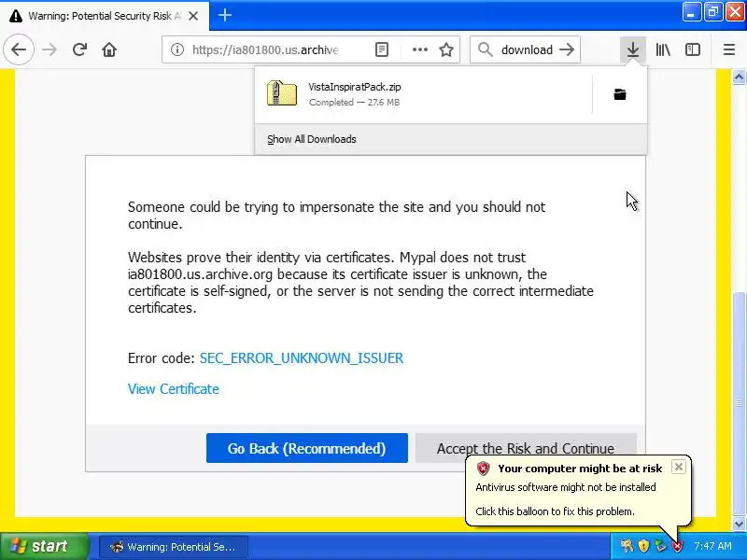This screenshot has height=560, width=747.
Task: Click the search magnifier icon
Action: click(x=485, y=49)
